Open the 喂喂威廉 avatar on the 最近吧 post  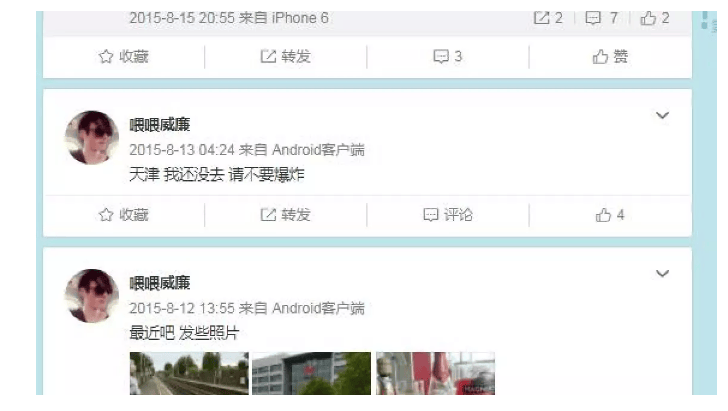pyautogui.click(x=91, y=296)
